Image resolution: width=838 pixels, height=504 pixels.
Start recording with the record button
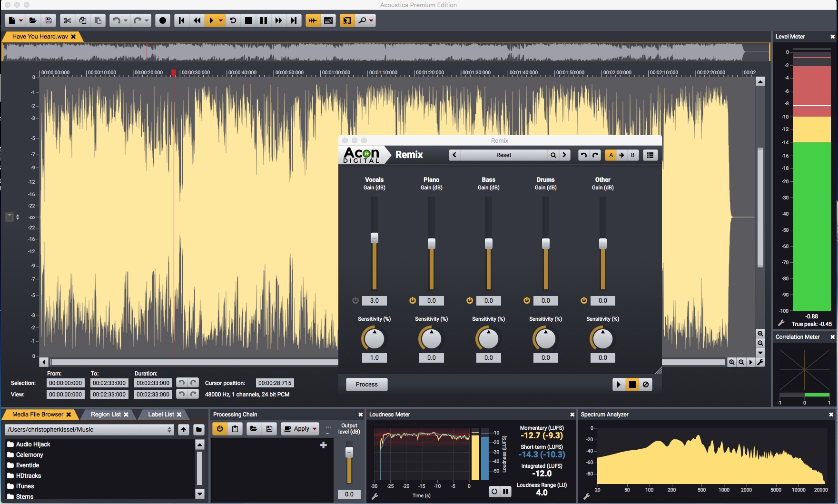click(x=163, y=20)
